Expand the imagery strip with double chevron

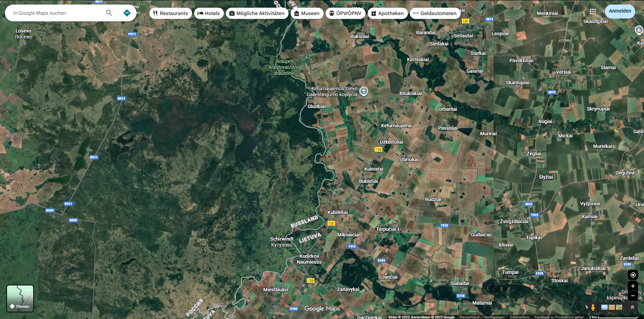point(632,307)
